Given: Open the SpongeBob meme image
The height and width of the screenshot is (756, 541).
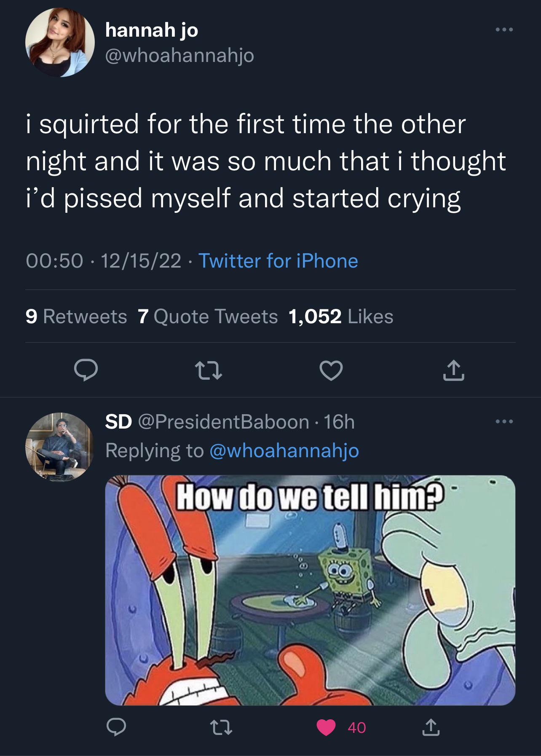Looking at the screenshot, I should 310,590.
